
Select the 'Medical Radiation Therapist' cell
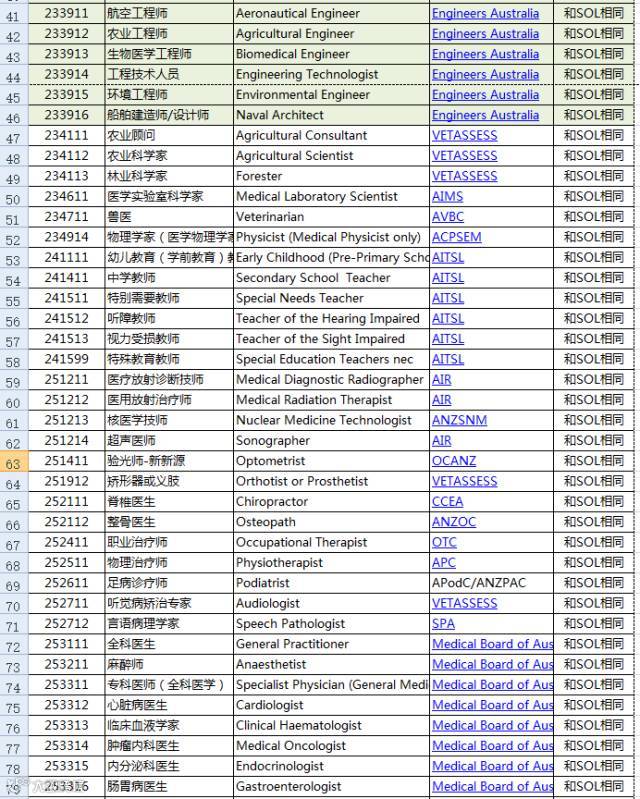[331, 400]
